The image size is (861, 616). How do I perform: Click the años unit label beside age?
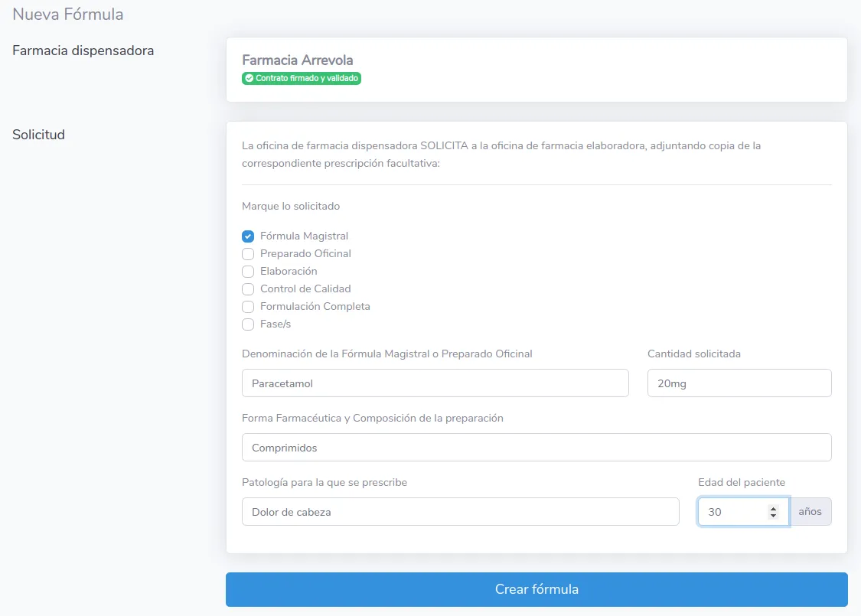[810, 512]
